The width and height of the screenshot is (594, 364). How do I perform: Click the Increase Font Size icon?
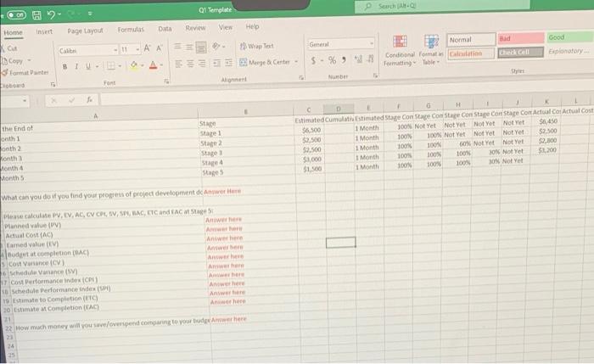147,48
